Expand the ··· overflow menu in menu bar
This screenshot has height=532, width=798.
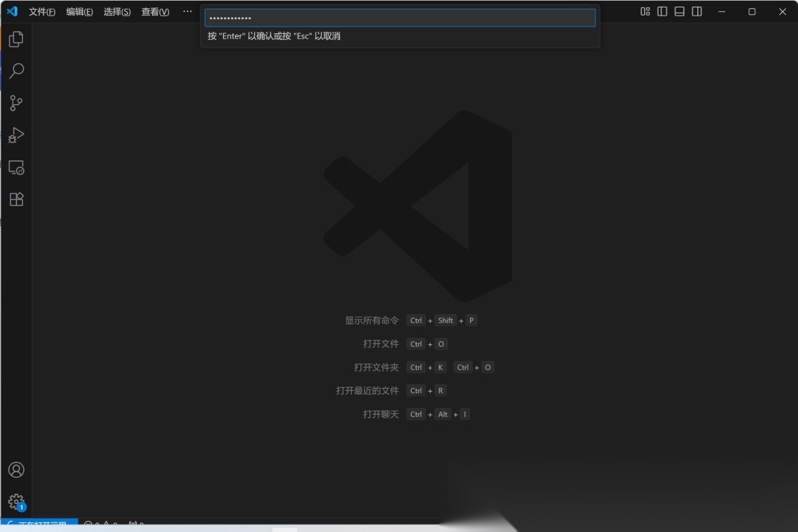[x=187, y=11]
